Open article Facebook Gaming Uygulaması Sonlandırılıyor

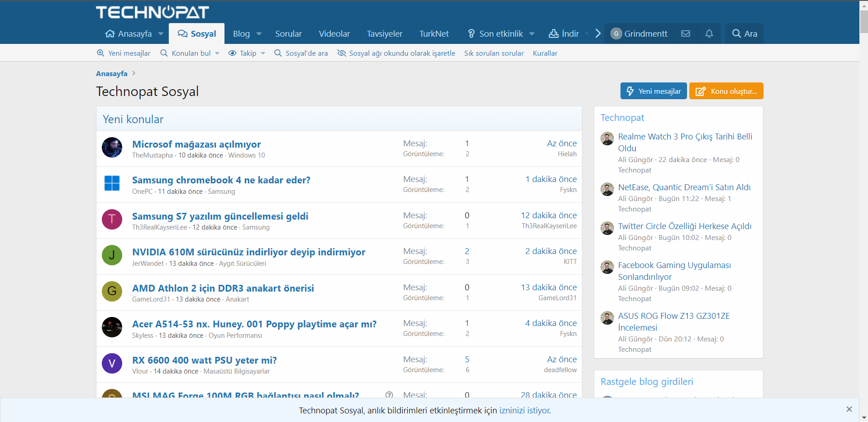pos(674,271)
